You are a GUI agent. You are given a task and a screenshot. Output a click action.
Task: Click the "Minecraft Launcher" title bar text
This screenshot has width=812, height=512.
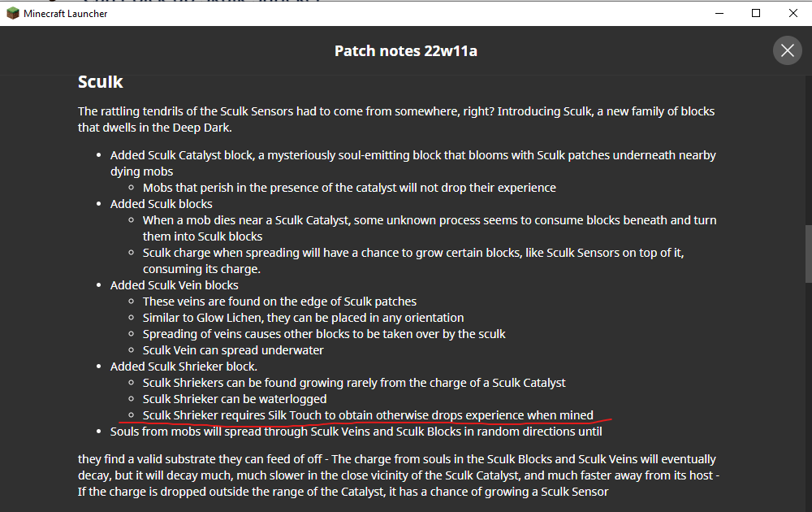coord(64,13)
